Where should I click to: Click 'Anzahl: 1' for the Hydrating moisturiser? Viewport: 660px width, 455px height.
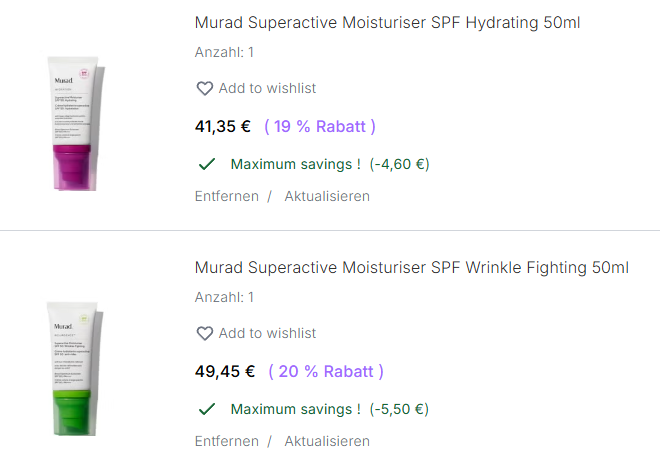pos(224,52)
